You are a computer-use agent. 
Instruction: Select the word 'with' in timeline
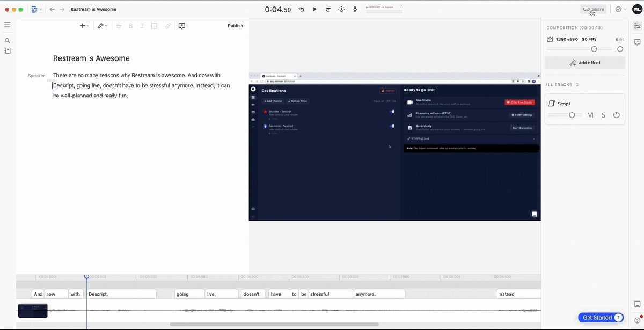click(x=76, y=294)
